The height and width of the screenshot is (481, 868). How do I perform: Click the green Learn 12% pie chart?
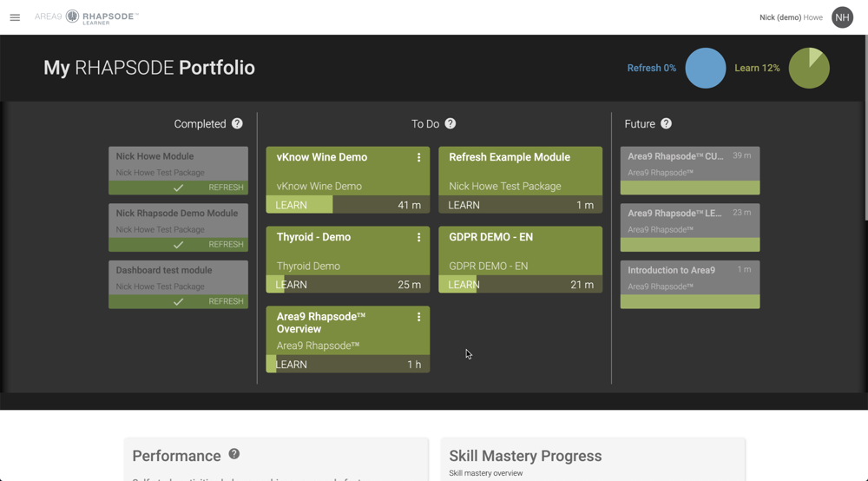(x=809, y=68)
